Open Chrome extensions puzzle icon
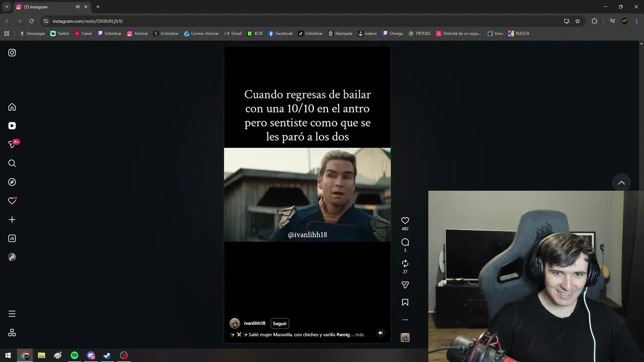644x362 pixels. [x=594, y=21]
